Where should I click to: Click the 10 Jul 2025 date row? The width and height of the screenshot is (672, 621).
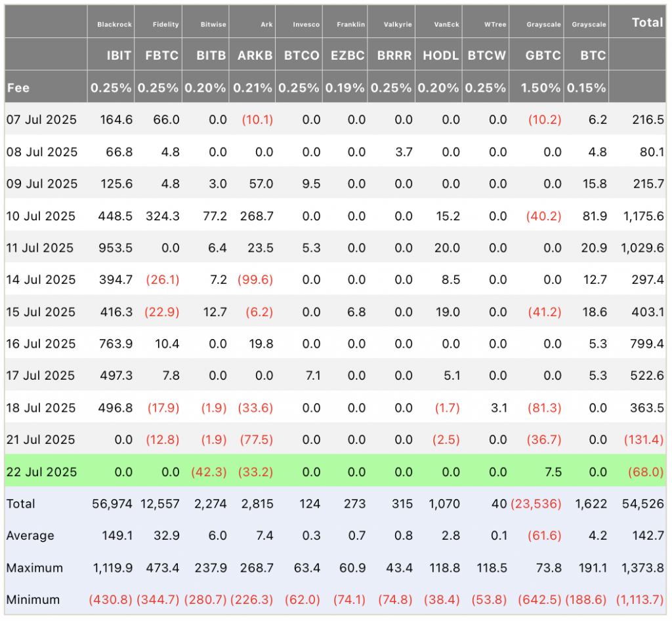[41, 216]
